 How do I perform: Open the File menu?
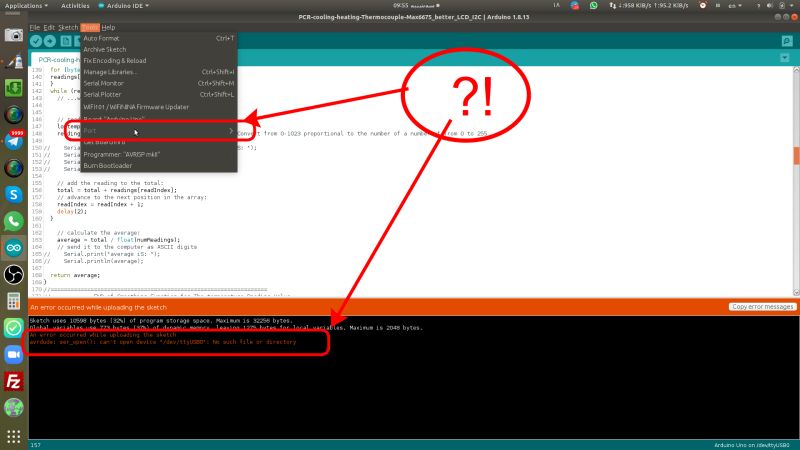coord(34,28)
